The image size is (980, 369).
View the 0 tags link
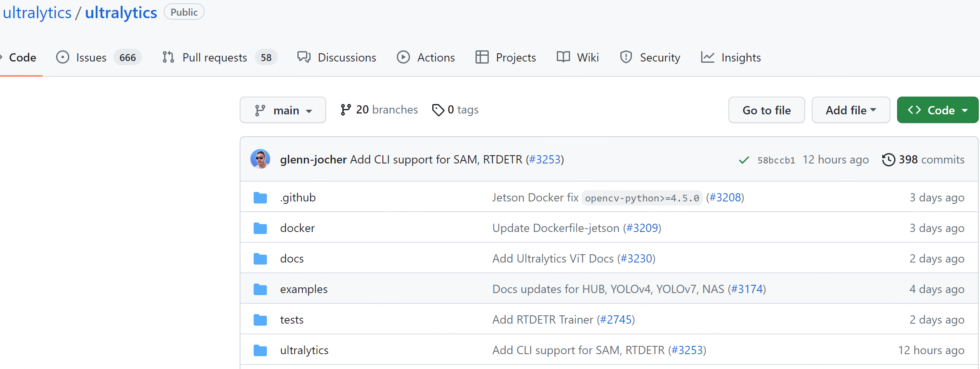click(455, 110)
